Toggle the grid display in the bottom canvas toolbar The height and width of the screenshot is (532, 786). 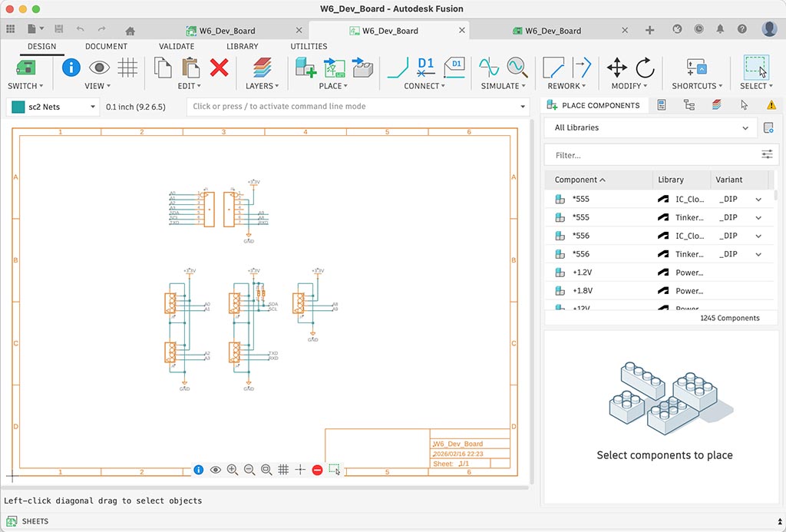click(283, 470)
